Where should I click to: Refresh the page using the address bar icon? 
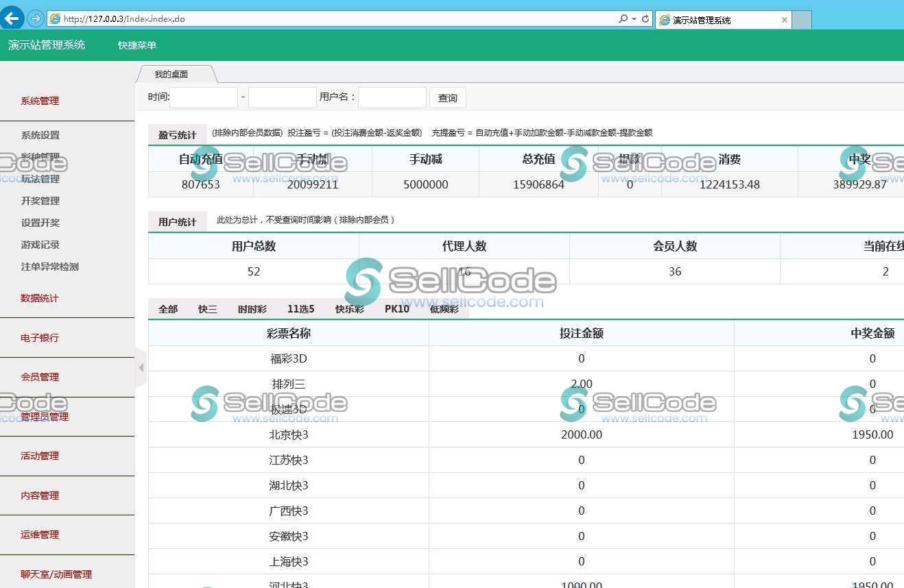pos(644,19)
